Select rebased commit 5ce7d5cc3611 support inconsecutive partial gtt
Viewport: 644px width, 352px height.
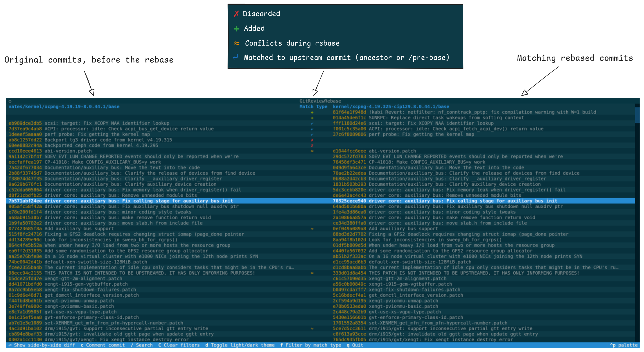coord(432,328)
